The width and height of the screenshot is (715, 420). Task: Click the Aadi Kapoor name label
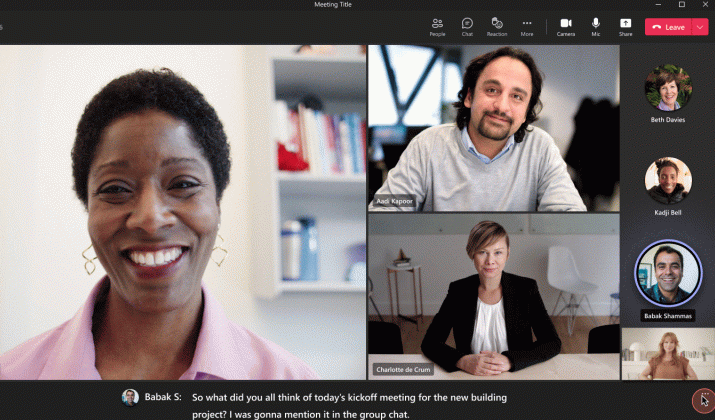tap(394, 201)
